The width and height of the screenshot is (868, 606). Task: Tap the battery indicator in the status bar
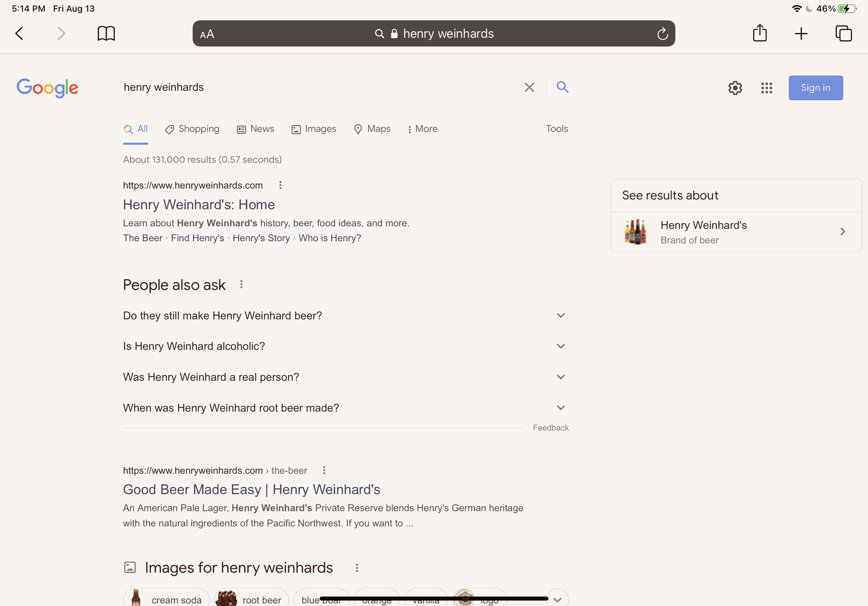tap(847, 9)
